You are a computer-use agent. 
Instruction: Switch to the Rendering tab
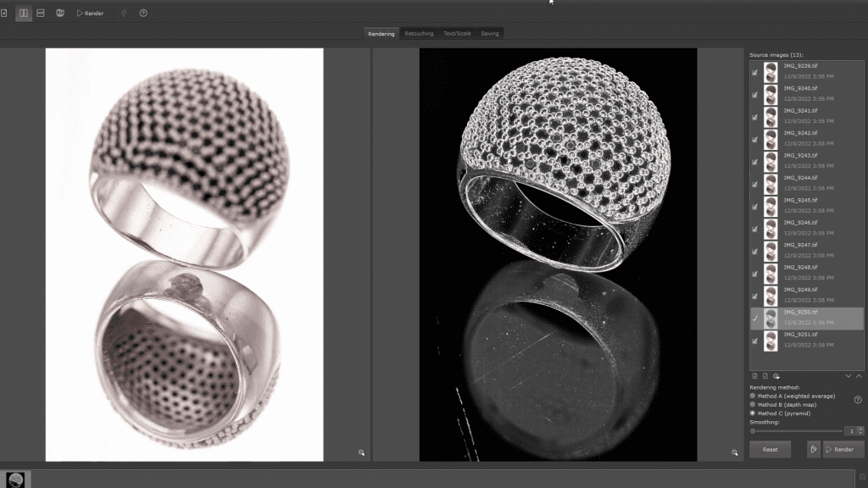[x=381, y=33]
